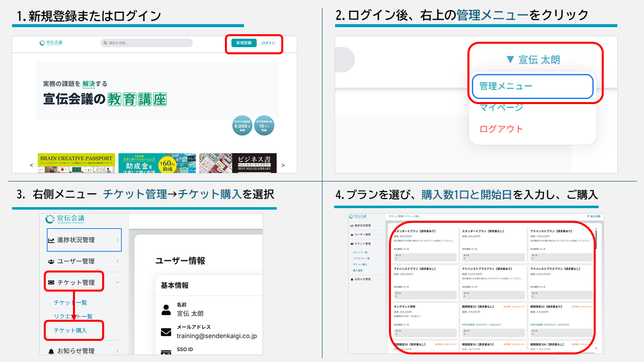This screenshot has width=644, height=362.
Task: Click the 新規登録 button
Action: click(x=244, y=43)
